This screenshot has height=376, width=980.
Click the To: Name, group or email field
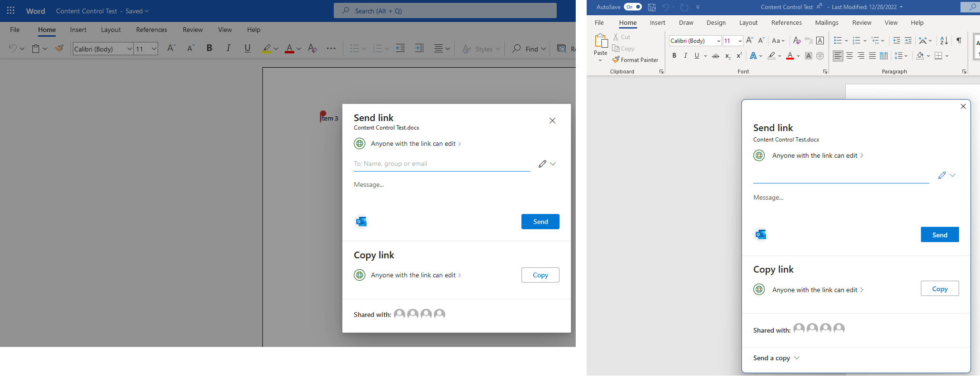(x=441, y=163)
